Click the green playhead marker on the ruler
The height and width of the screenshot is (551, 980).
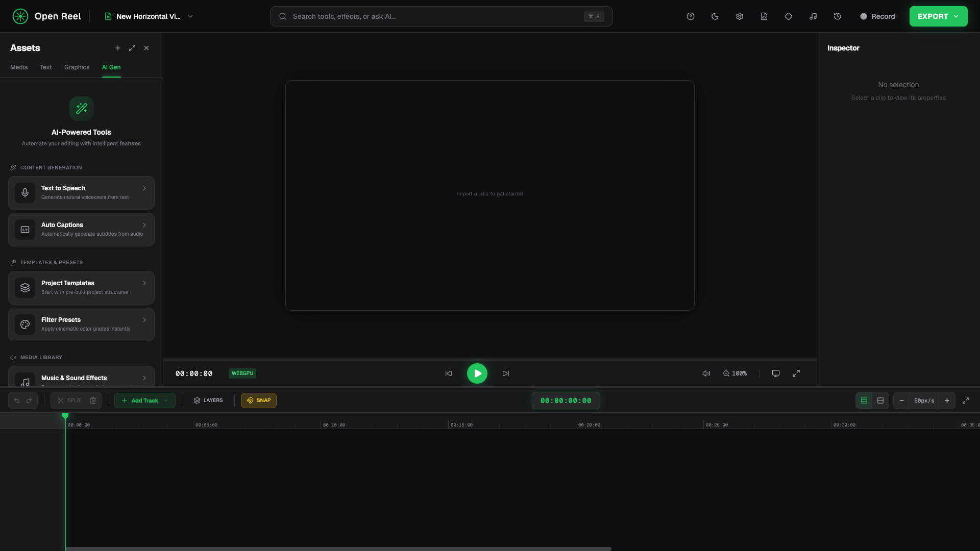(x=65, y=416)
